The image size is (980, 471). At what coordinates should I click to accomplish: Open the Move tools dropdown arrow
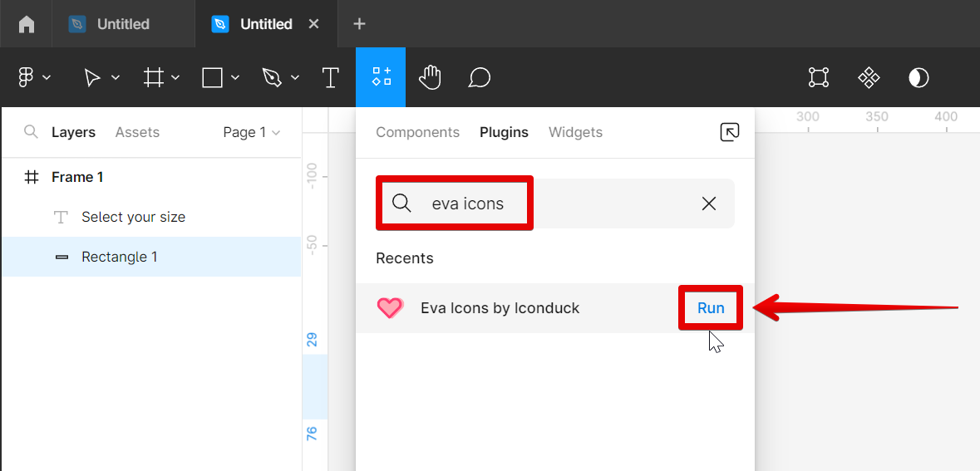click(x=116, y=78)
